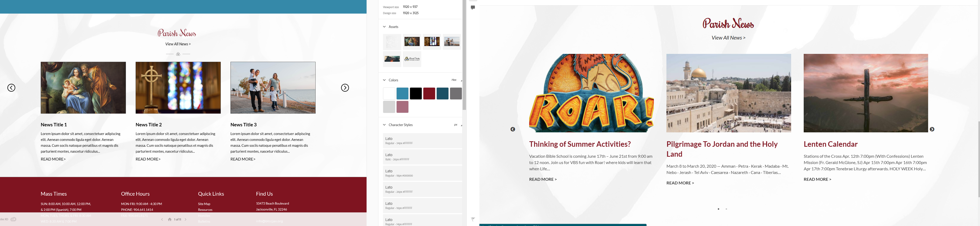Open the comments speech bubble icon
The width and height of the screenshot is (980, 226).
(x=473, y=8)
